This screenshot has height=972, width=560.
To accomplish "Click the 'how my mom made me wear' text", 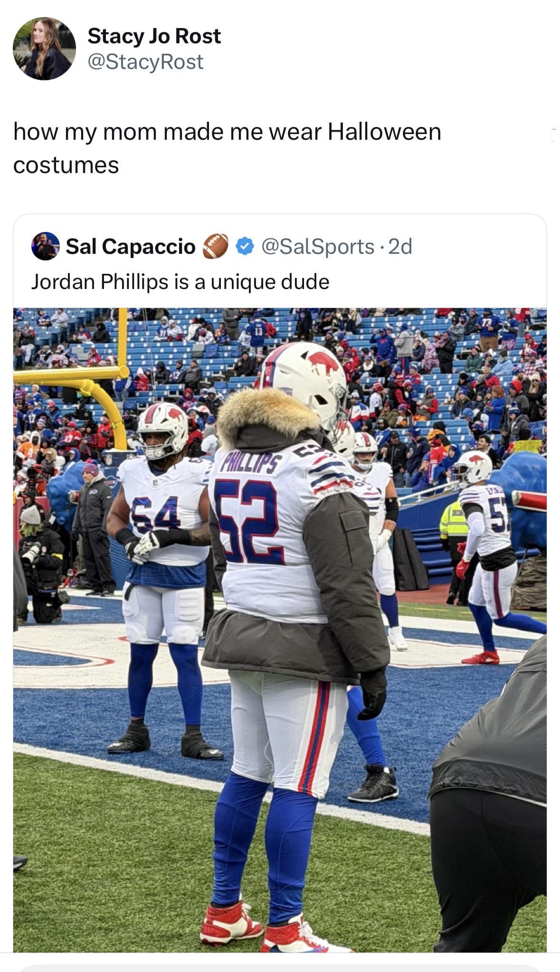I will point(168,132).
